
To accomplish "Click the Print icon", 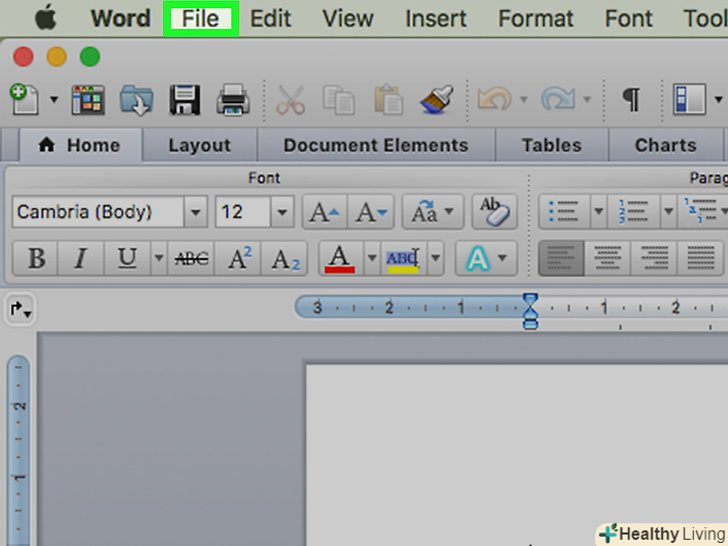I will [233, 99].
